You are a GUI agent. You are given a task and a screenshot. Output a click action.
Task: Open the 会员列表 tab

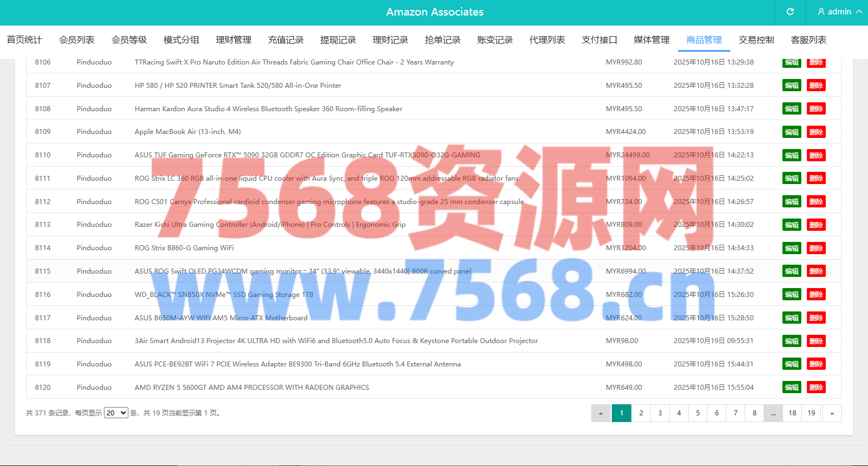pos(77,40)
